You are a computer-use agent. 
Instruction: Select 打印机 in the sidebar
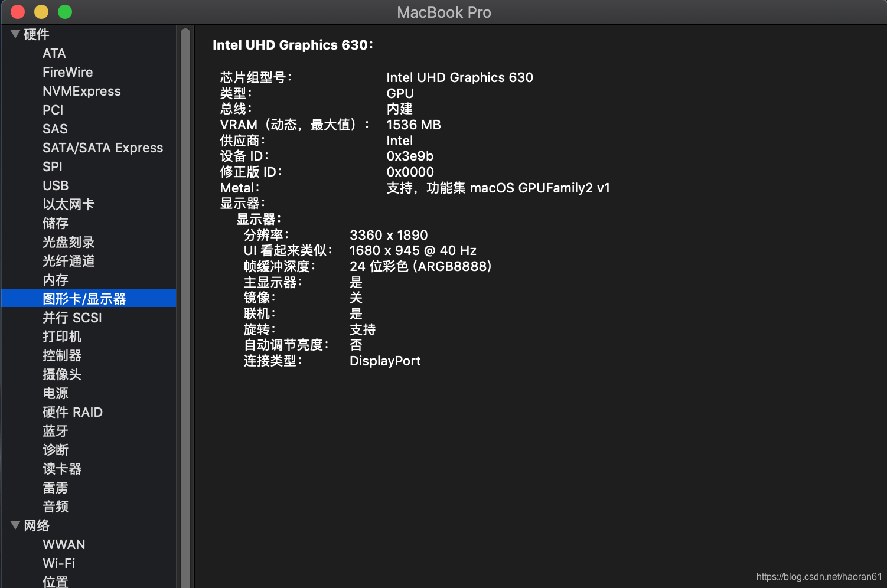[x=62, y=337]
